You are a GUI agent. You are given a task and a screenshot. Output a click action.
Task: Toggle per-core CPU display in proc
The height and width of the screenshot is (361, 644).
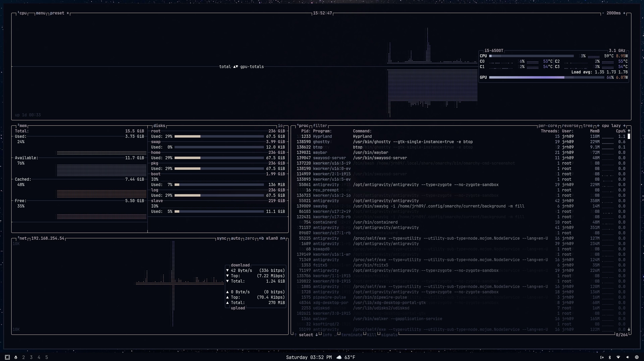pyautogui.click(x=548, y=126)
